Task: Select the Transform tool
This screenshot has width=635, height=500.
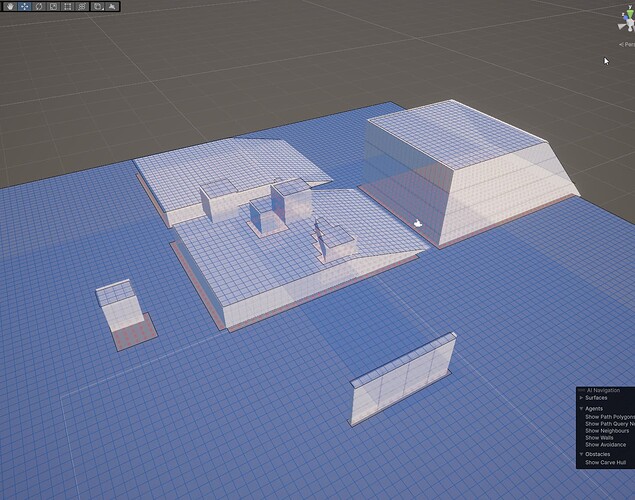Action: 82,6
